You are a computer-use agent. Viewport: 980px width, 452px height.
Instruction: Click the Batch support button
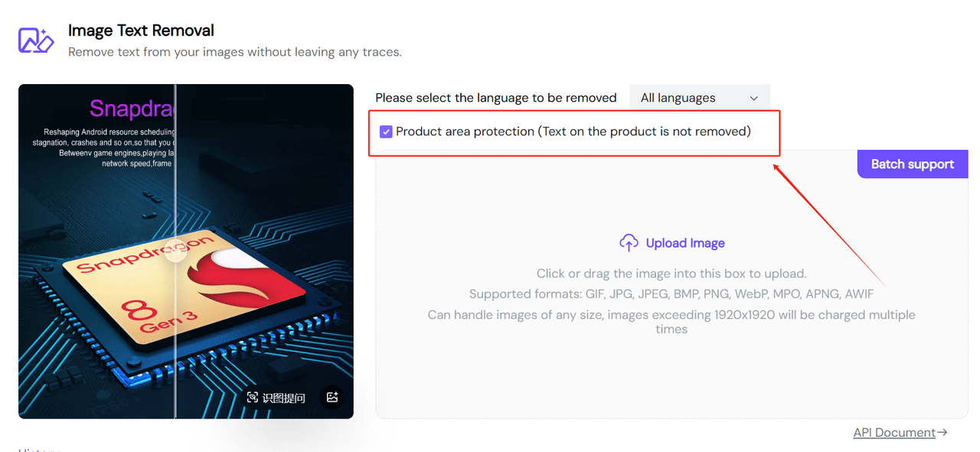click(912, 164)
